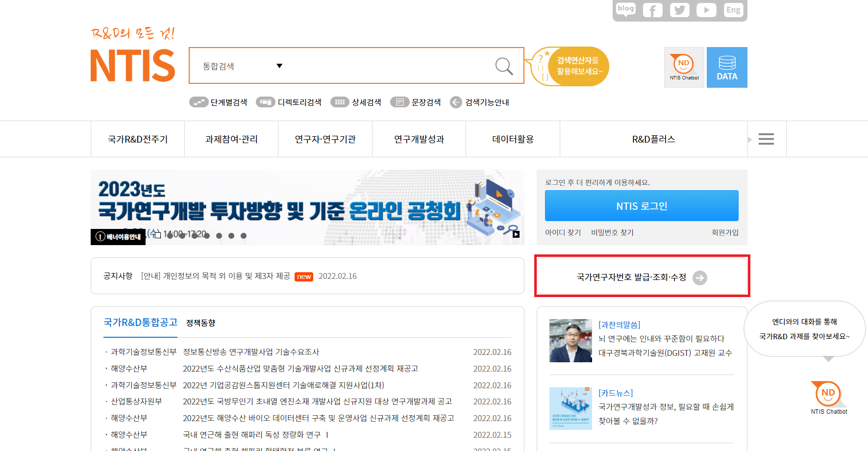The height and width of the screenshot is (451, 868).
Task: Open the 국가R&D전주기 menu
Action: (138, 139)
